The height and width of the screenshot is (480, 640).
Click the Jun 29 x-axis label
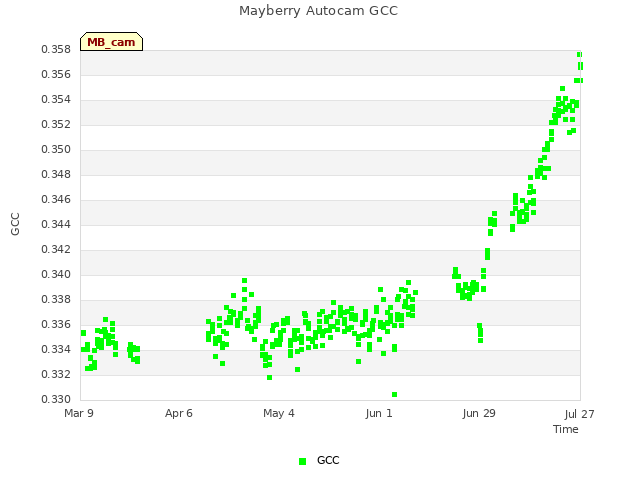(479, 413)
